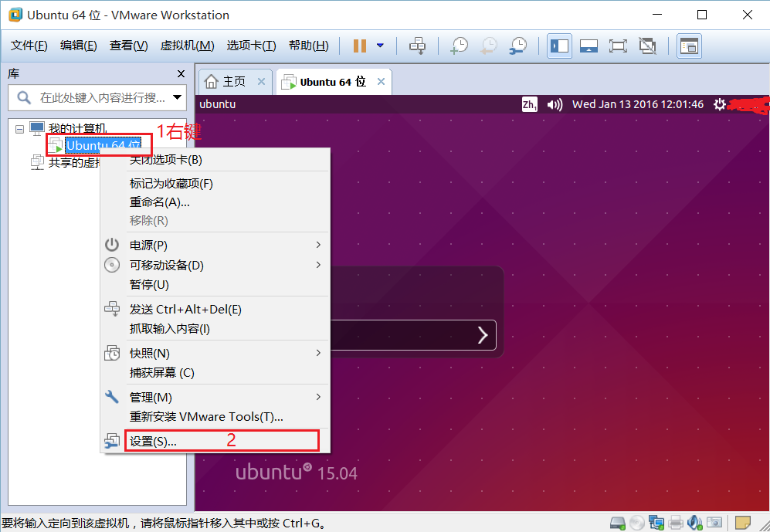The image size is (770, 532).
Task: Choose 重新安装 VMware Tools(T)... entry
Action: (215, 417)
